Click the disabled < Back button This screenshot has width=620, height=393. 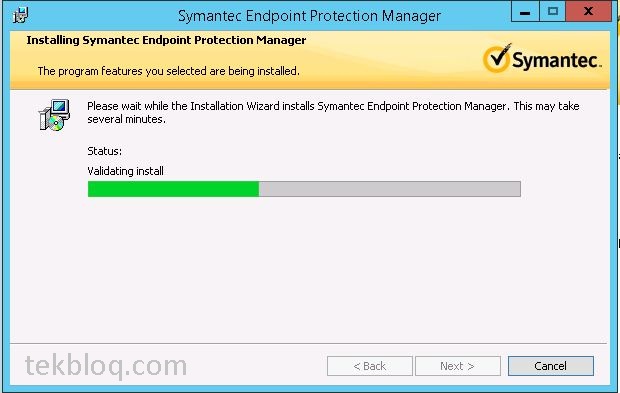370,366
